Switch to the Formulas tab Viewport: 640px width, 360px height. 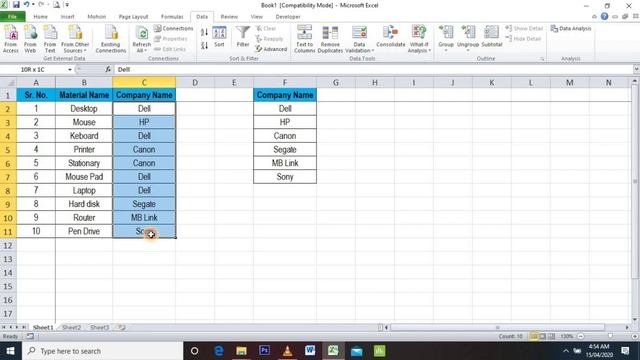coord(172,17)
